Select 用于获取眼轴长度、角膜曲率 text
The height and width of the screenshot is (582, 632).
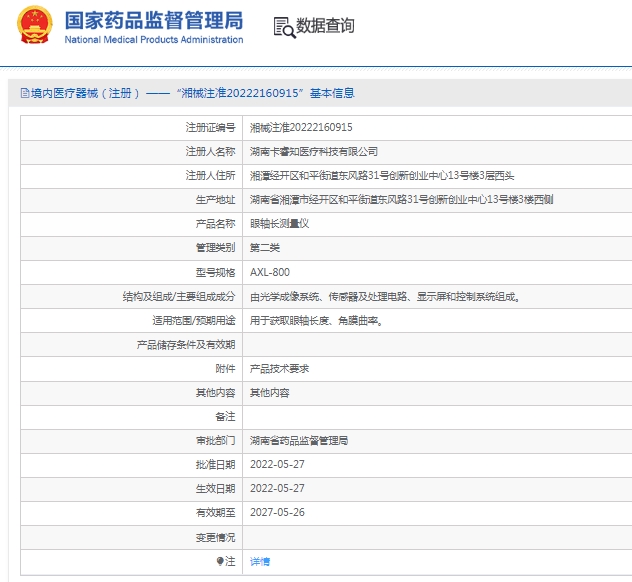[x=316, y=321]
